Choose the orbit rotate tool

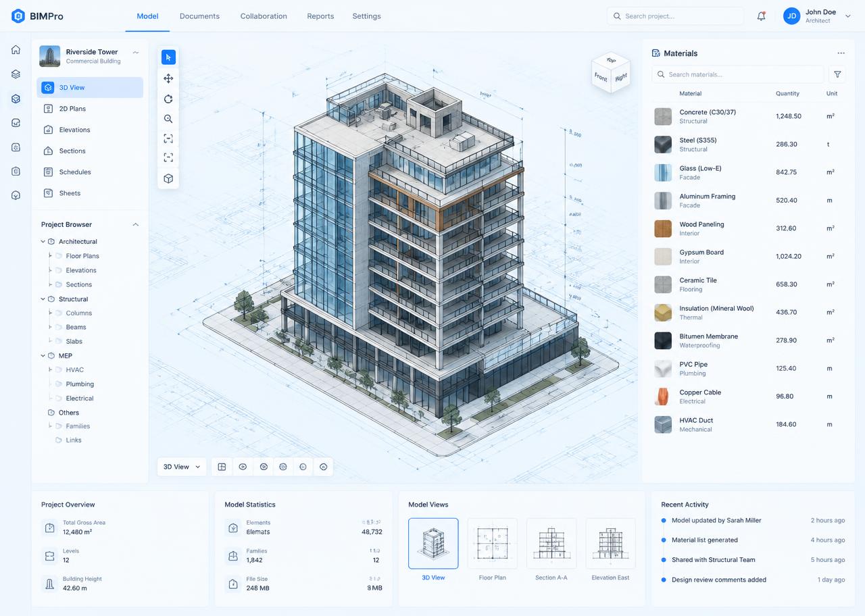click(x=168, y=99)
